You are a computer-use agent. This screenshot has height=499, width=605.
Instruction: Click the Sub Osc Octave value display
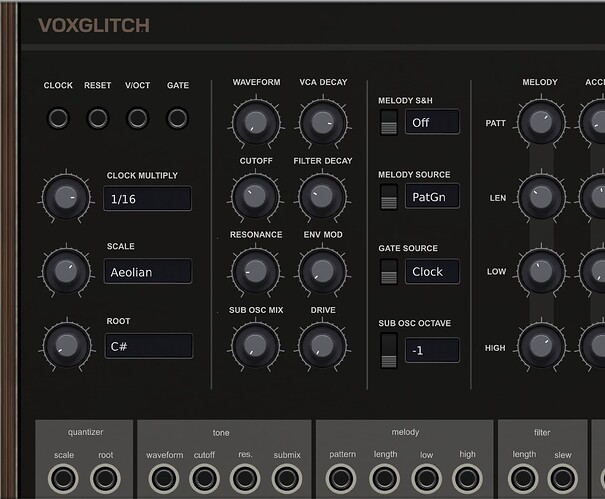(x=432, y=350)
